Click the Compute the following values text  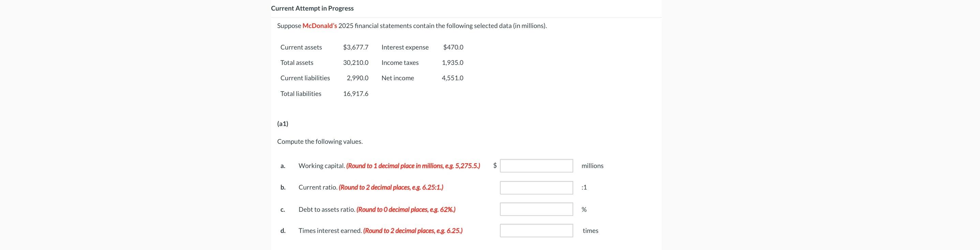pos(320,142)
